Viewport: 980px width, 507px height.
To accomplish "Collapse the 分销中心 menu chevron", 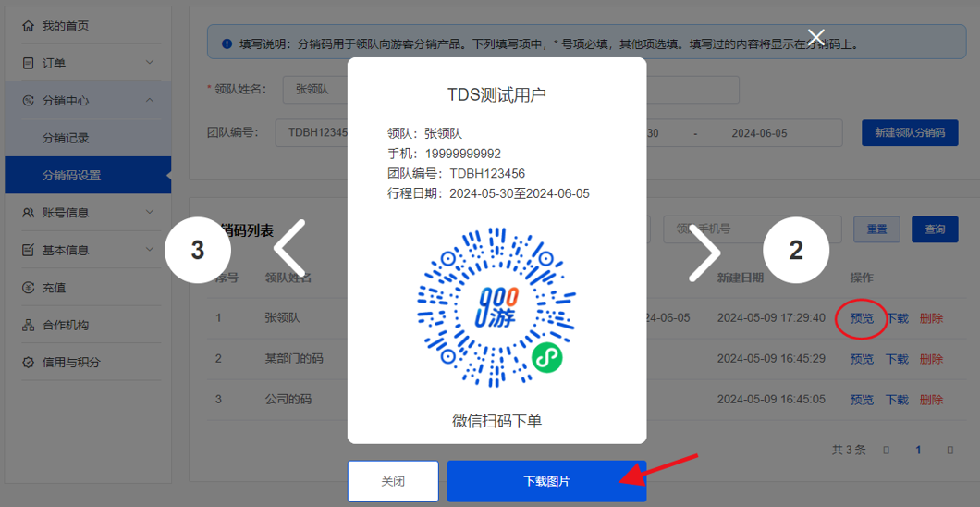I will pyautogui.click(x=150, y=100).
